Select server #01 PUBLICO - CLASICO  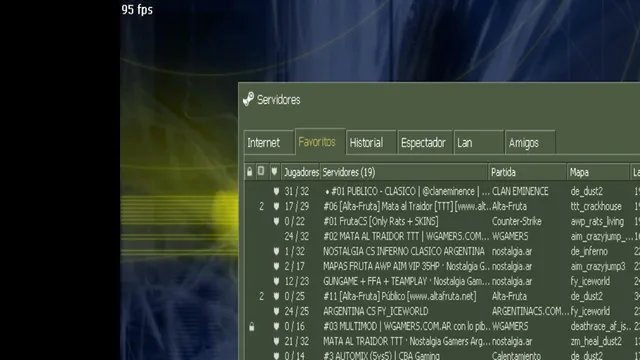point(407,191)
